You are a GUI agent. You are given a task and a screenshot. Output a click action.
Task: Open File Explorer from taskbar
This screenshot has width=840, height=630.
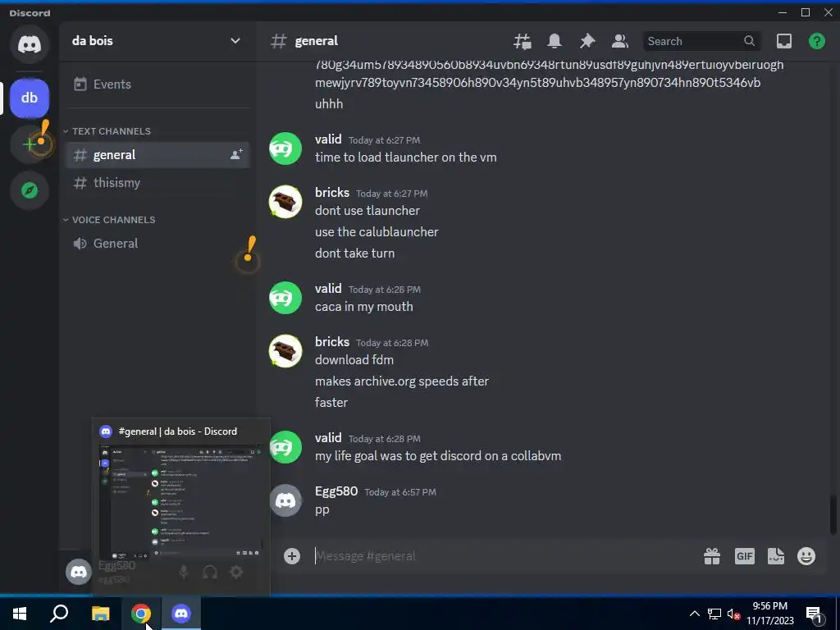coord(100,614)
